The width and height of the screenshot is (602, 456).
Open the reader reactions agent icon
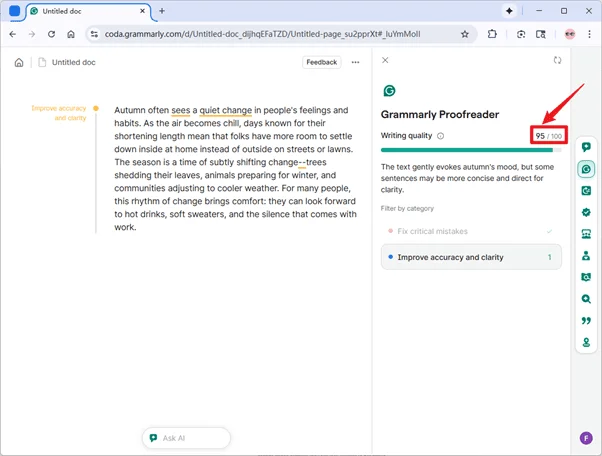[586, 234]
